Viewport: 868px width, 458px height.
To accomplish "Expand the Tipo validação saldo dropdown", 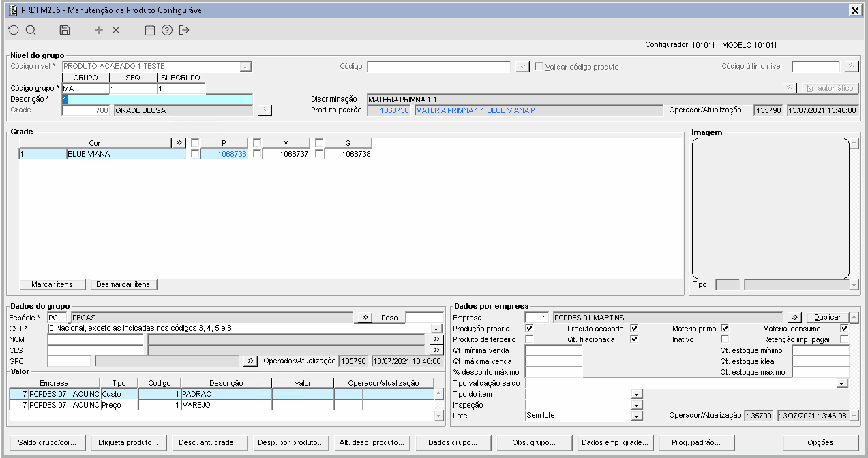I will [x=843, y=383].
